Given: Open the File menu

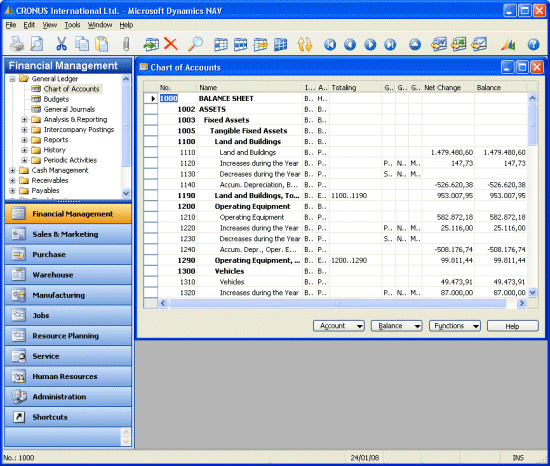Looking at the screenshot, I should 11,25.
